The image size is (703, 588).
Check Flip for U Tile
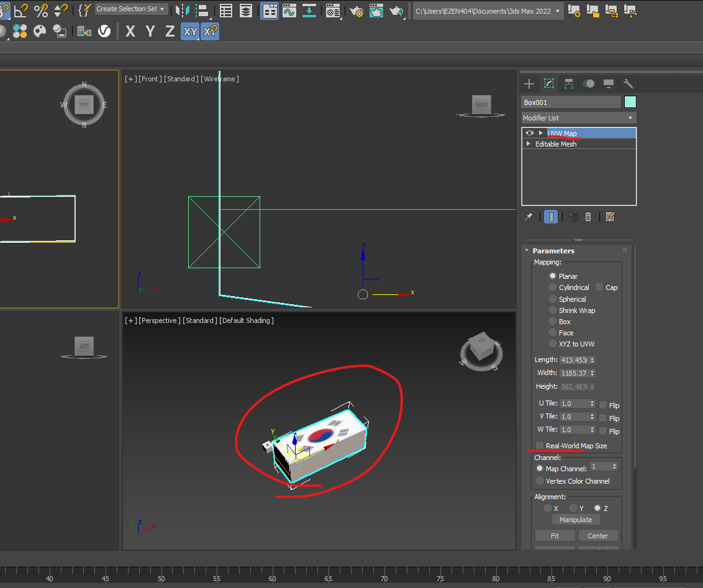tap(604, 405)
